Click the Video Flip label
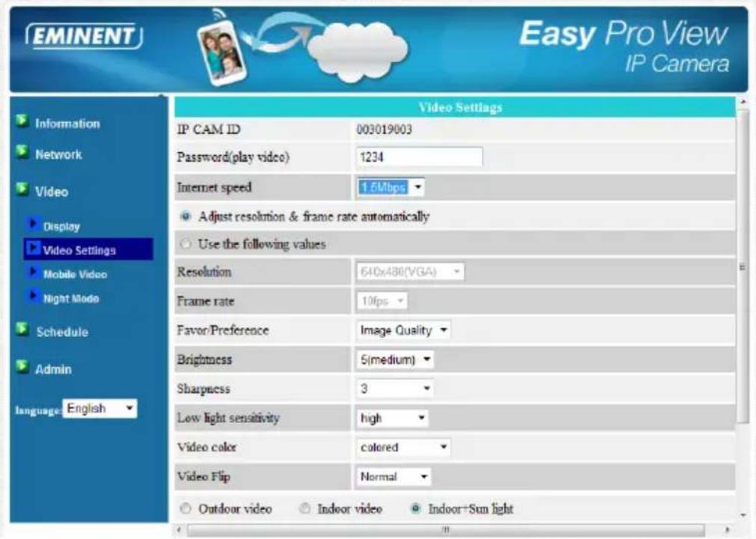The image size is (756, 539). tap(204, 477)
